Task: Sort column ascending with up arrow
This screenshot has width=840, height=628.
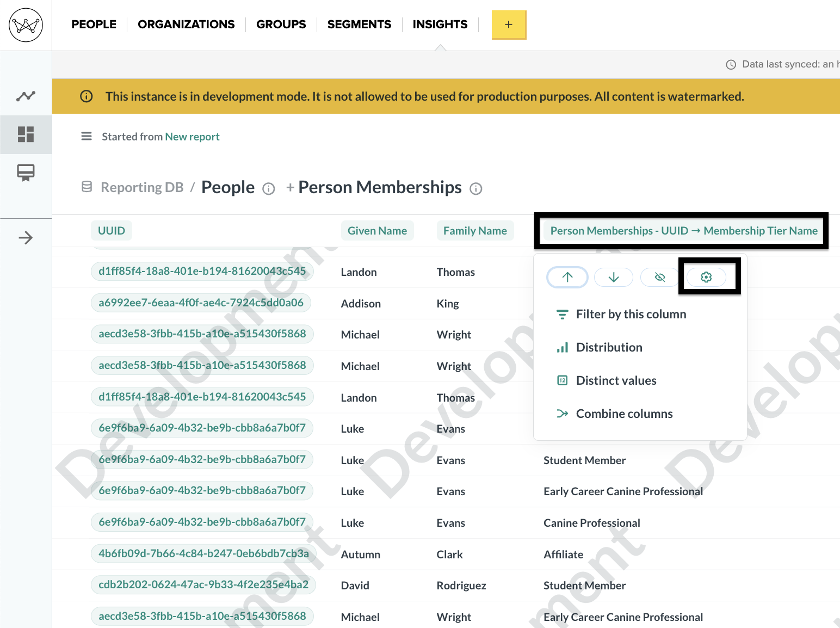Action: 567,277
